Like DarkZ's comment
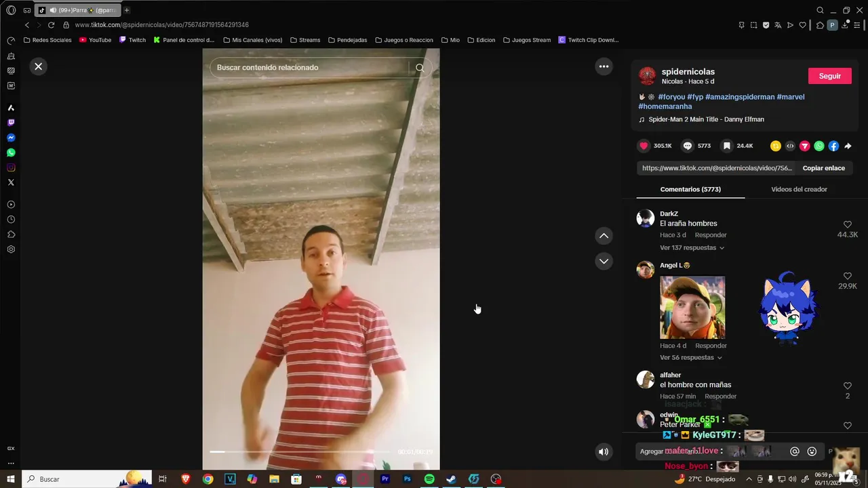868x488 pixels. [847, 224]
